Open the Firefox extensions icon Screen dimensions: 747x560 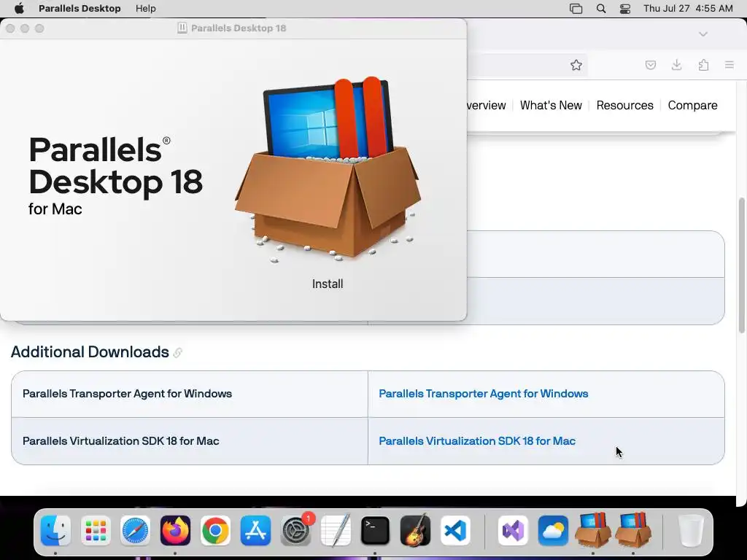703,65
